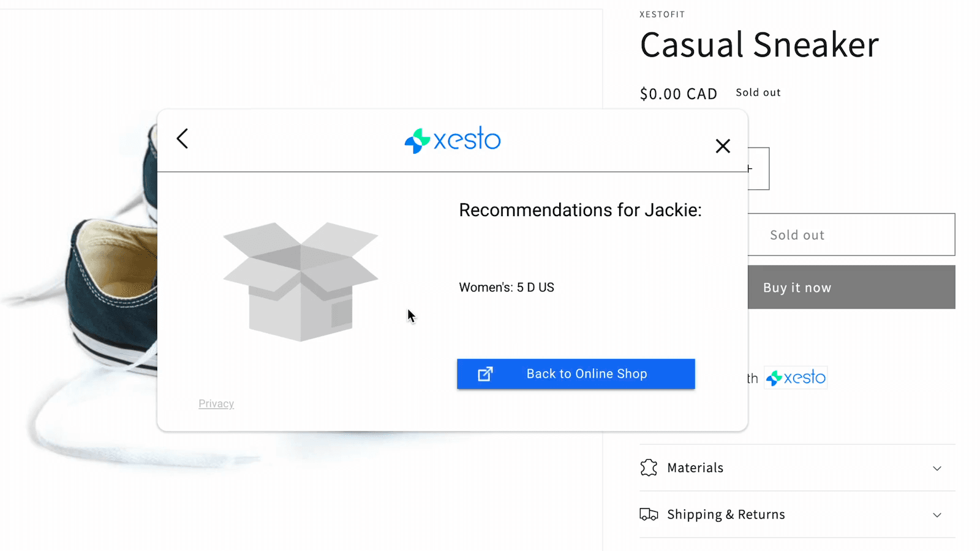Click the XESTOFIT vendor label

(x=661, y=14)
